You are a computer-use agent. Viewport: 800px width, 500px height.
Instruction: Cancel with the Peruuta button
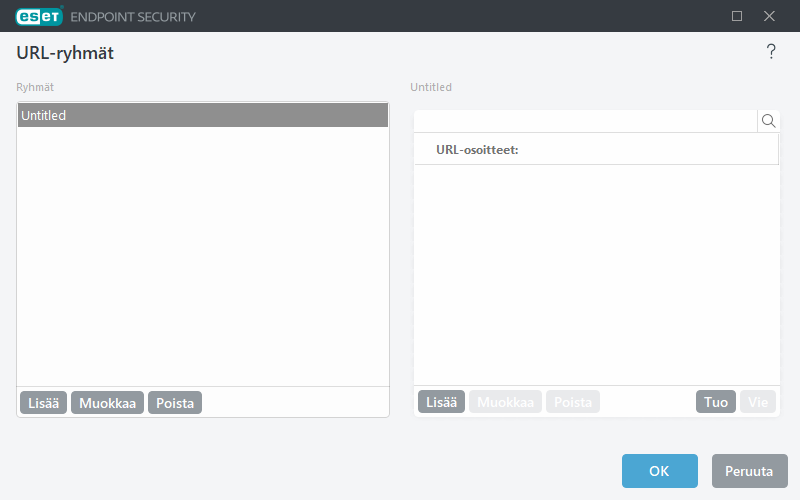[x=749, y=471]
